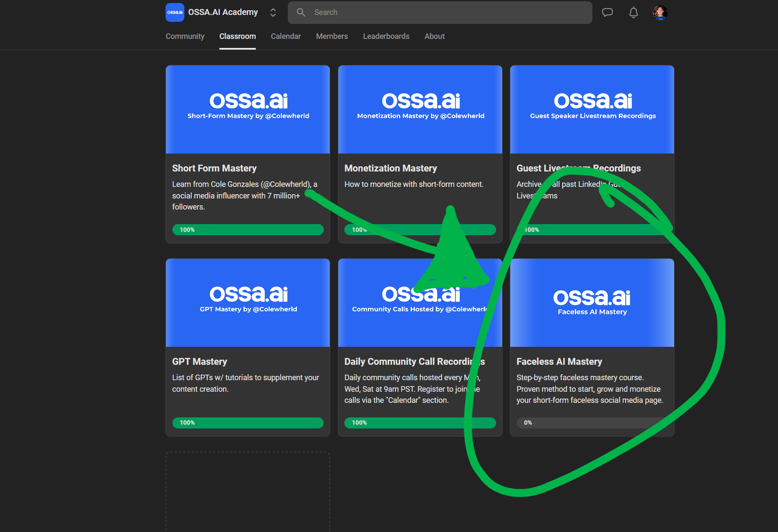Click the 100% progress bar on Monetization Mastery
778x532 pixels.
pyautogui.click(x=420, y=230)
